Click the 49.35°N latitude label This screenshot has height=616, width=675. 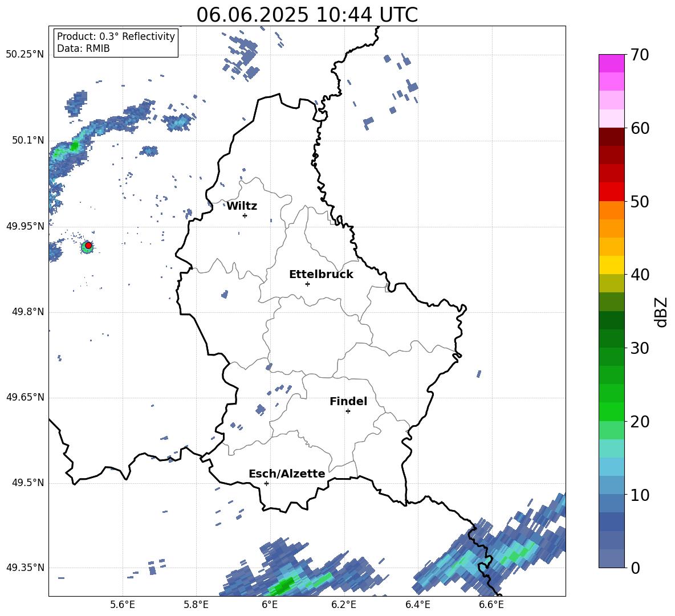pyautogui.click(x=25, y=568)
